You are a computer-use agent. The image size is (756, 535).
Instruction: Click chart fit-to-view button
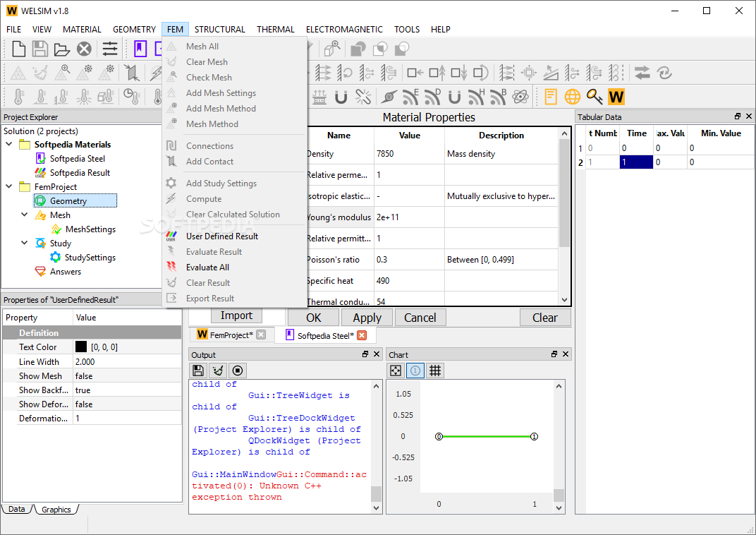(396, 371)
